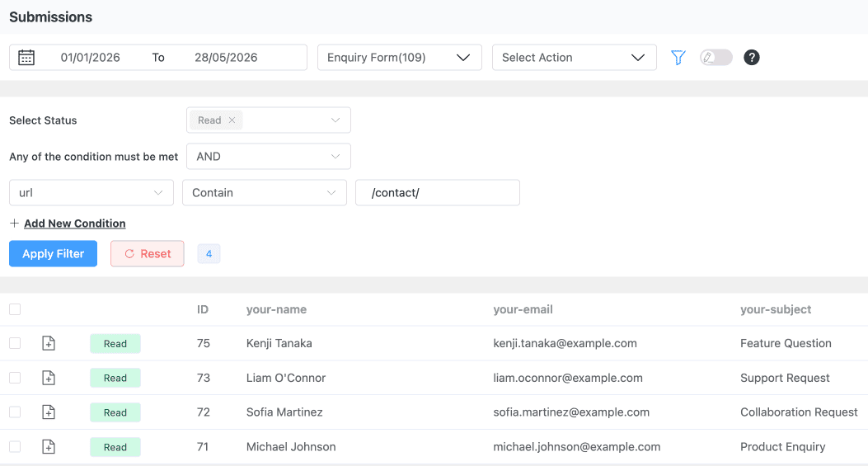Remove the Read status tag
The height and width of the screenshot is (466, 868).
(x=232, y=120)
